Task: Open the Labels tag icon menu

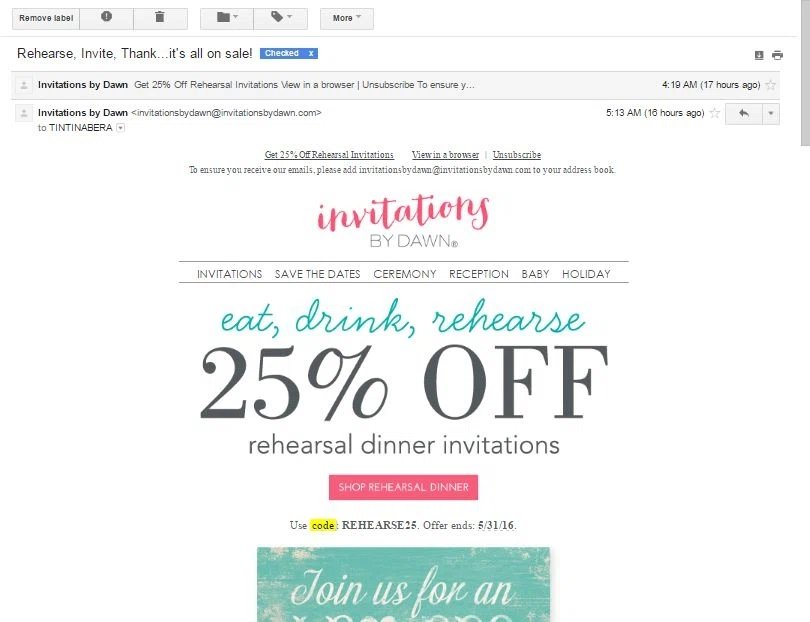Action: (281, 18)
